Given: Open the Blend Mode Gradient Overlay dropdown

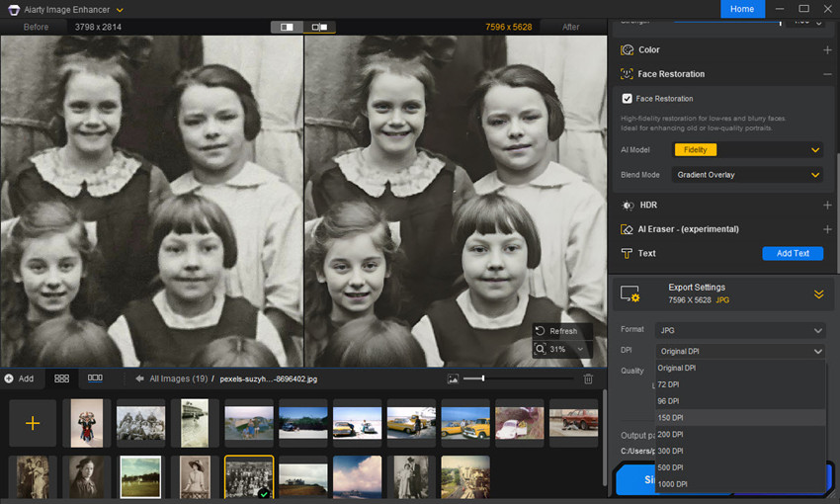Looking at the screenshot, I should point(747,175).
